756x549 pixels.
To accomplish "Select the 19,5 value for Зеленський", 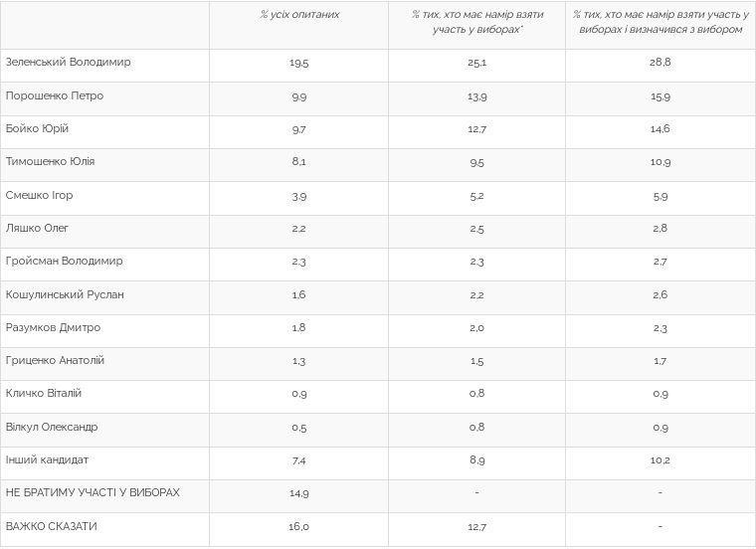I will 298,63.
